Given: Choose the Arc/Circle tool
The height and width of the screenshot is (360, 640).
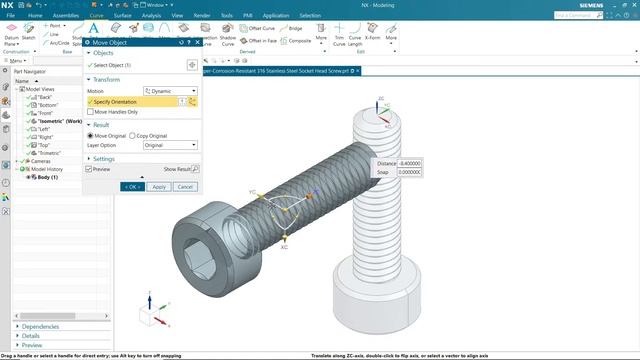Looking at the screenshot, I should coord(56,43).
